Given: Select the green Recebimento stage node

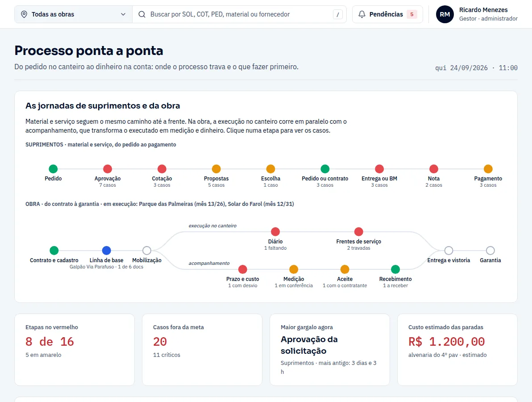Looking at the screenshot, I should (x=395, y=269).
